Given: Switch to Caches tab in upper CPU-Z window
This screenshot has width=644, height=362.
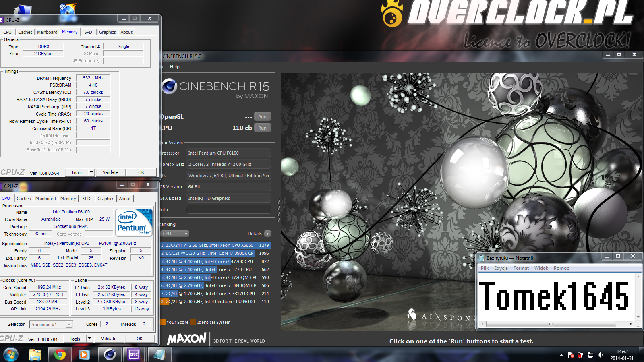Looking at the screenshot, I should (x=25, y=32).
